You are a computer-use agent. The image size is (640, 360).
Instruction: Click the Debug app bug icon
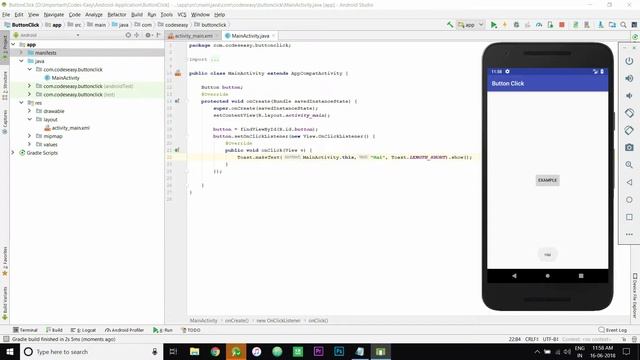click(516, 25)
